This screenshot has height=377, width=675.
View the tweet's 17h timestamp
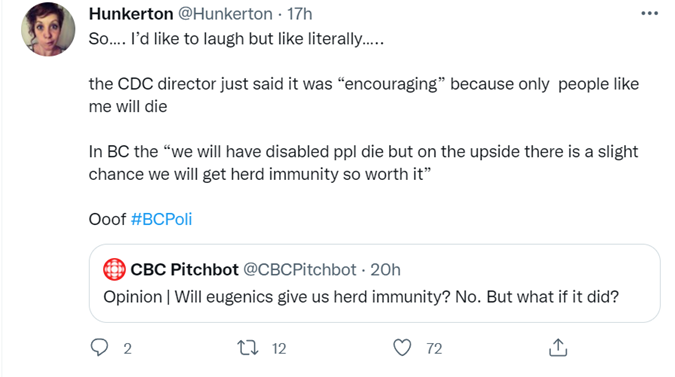pyautogui.click(x=299, y=14)
